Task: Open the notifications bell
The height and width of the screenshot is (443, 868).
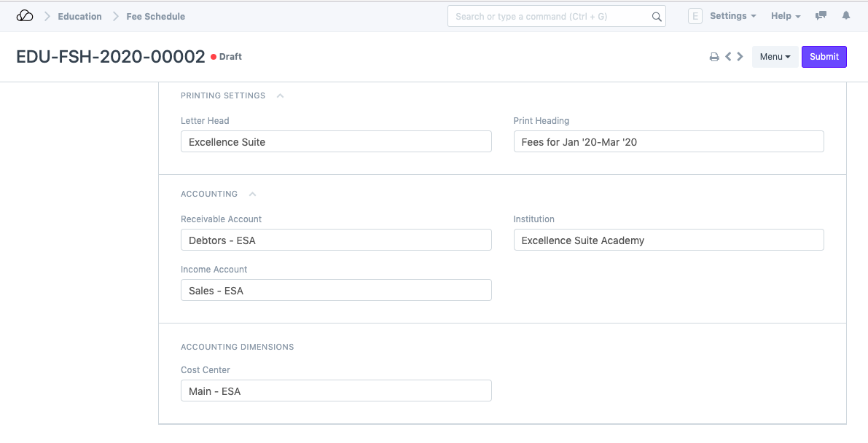Action: [846, 16]
